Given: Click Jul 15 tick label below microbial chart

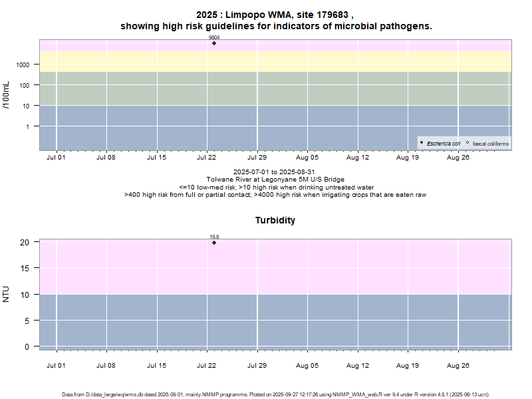Looking at the screenshot, I should tap(156, 158).
